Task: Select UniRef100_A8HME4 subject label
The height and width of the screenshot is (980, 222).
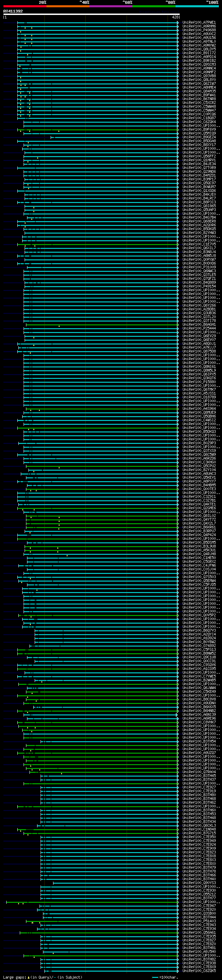Action: click(199, 88)
